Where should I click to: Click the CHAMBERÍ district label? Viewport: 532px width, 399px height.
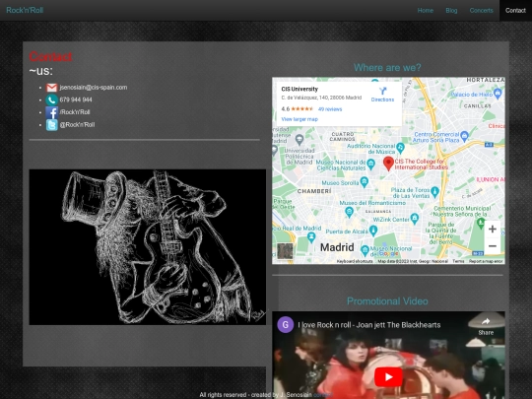click(x=314, y=191)
